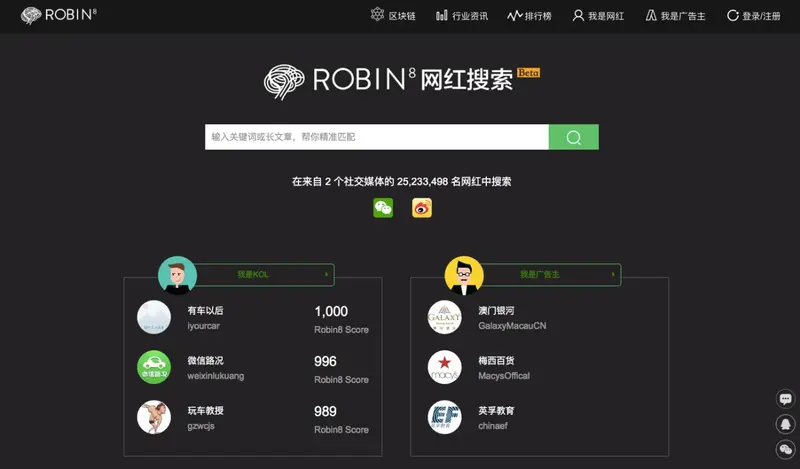This screenshot has height=469, width=800.
Task: Focus the keyword search input field
Action: [x=376, y=137]
